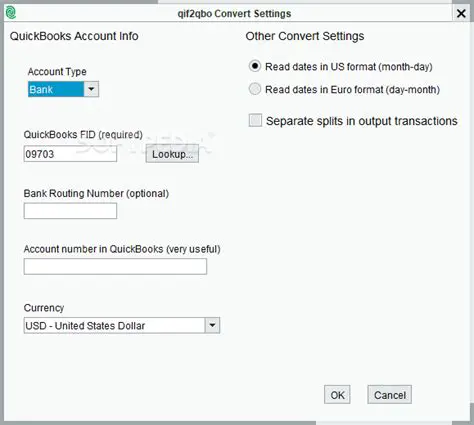
Task: Select the Bank account type field
Action: tap(56, 89)
